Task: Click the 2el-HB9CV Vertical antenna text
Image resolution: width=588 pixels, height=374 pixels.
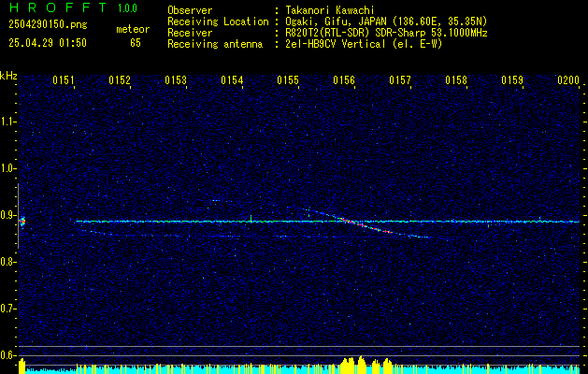Action: pos(365,44)
